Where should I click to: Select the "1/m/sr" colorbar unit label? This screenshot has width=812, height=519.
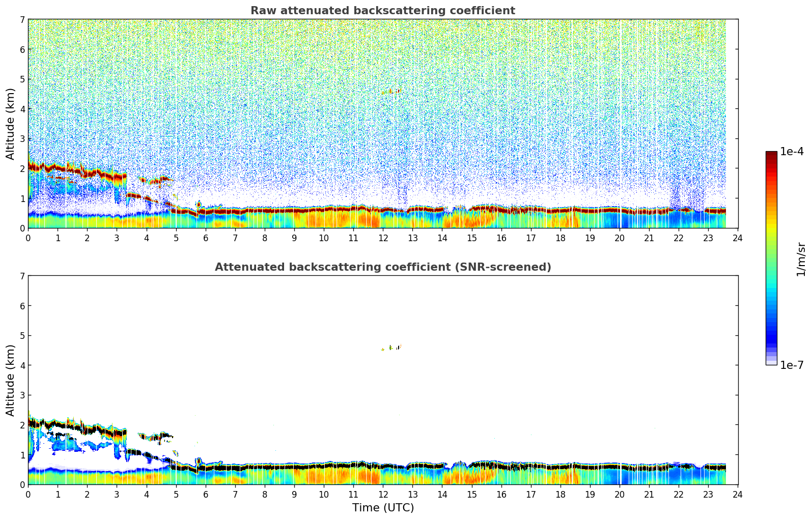coord(801,259)
